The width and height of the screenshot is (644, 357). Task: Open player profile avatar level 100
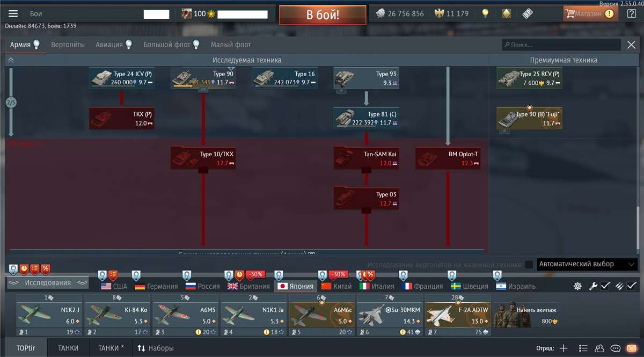(x=187, y=13)
